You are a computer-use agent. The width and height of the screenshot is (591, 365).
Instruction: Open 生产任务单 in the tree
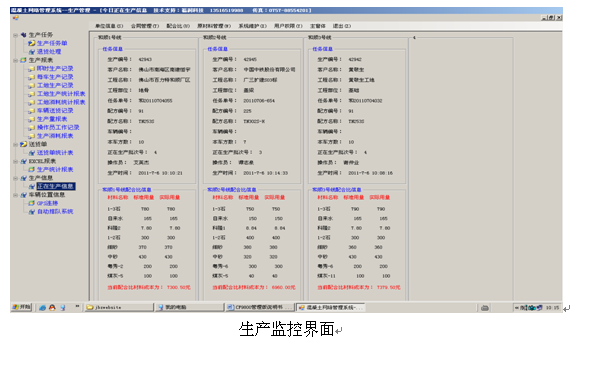click(x=52, y=43)
